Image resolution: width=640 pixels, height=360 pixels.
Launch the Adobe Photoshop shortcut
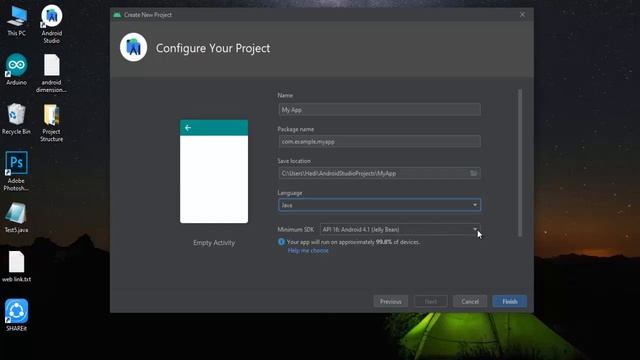pyautogui.click(x=16, y=171)
